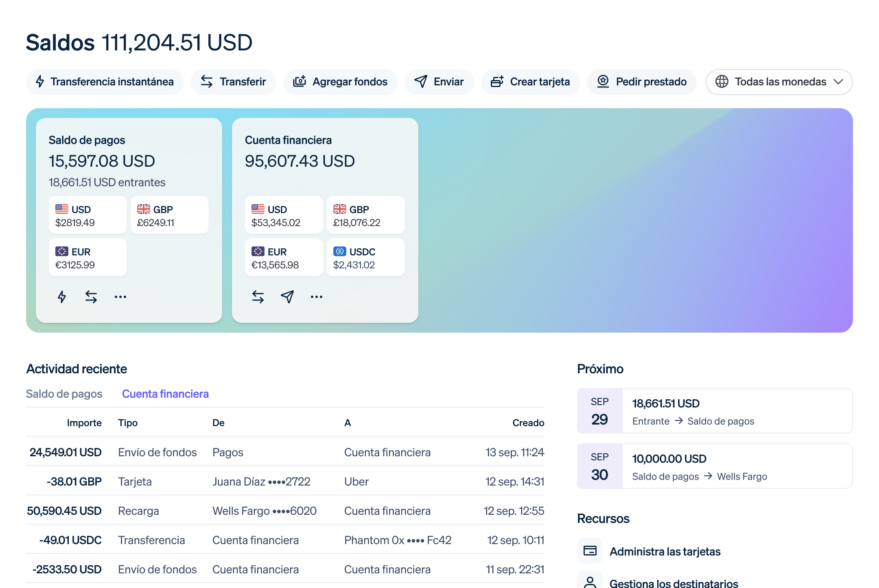Open more options on the Cuenta financiera card

(x=316, y=296)
